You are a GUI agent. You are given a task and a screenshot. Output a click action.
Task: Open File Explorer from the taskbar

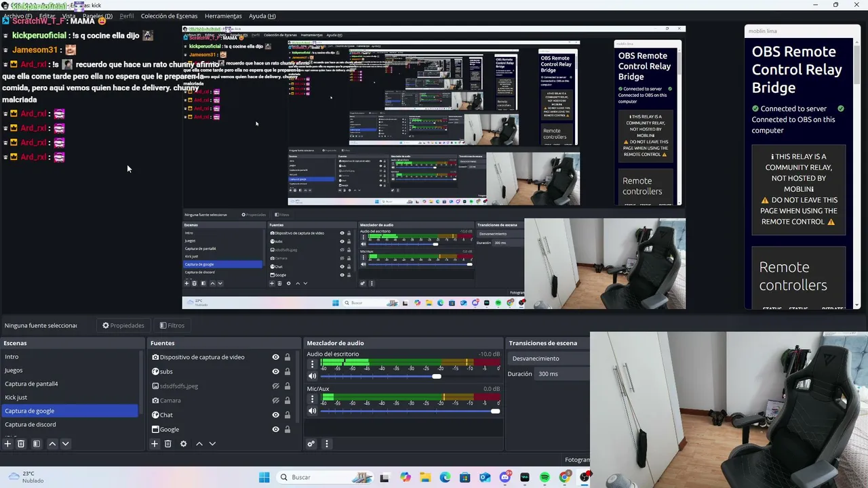coord(425,477)
